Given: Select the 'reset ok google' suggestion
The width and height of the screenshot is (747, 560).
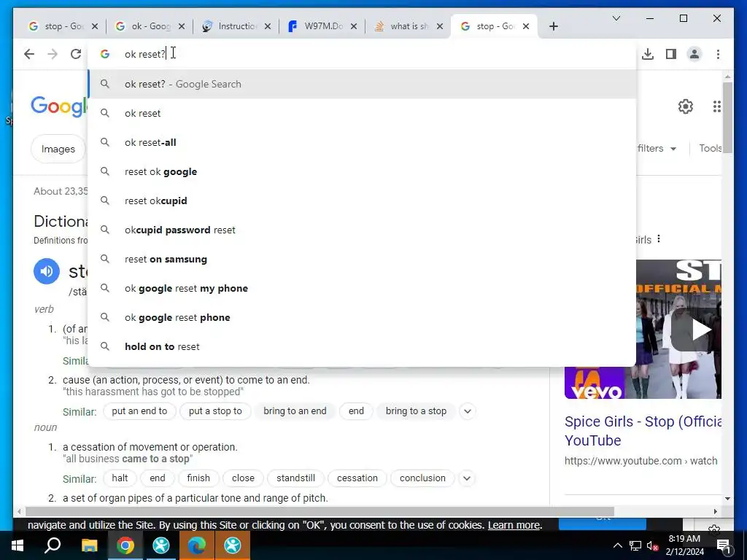Looking at the screenshot, I should click(x=362, y=171).
